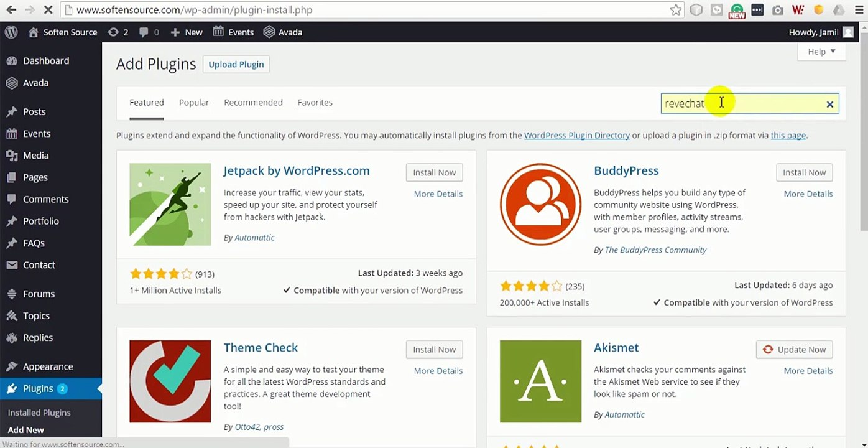Select Installed Plugins submenu item
Viewport: 868px width, 448px height.
point(39,413)
